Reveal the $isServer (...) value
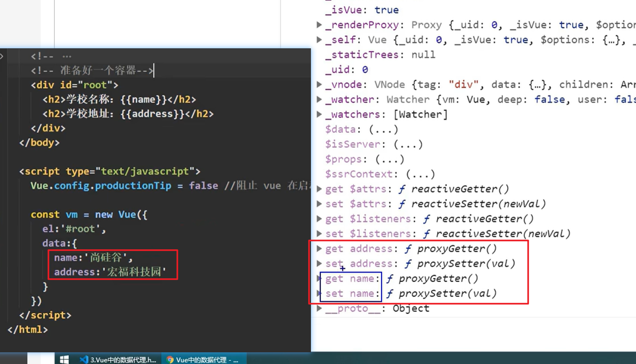Viewport: 636px width, 364px height. (408, 144)
